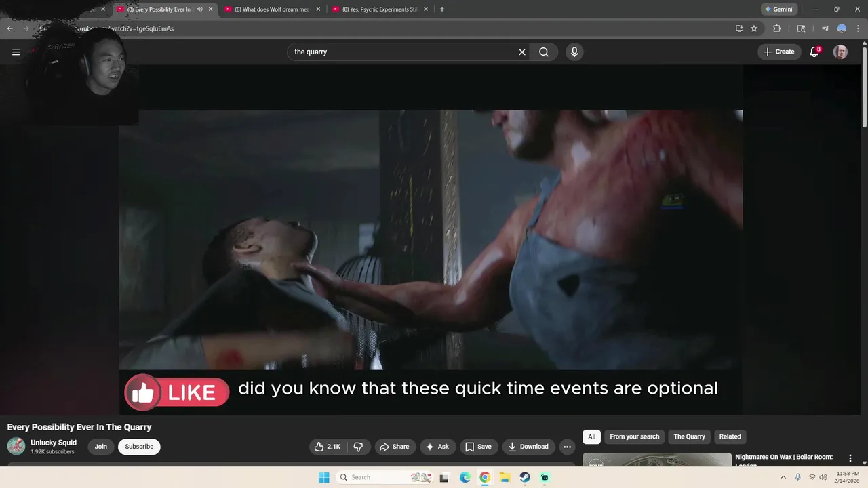868x488 pixels.
Task: Click the Ask button
Action: coord(437,447)
